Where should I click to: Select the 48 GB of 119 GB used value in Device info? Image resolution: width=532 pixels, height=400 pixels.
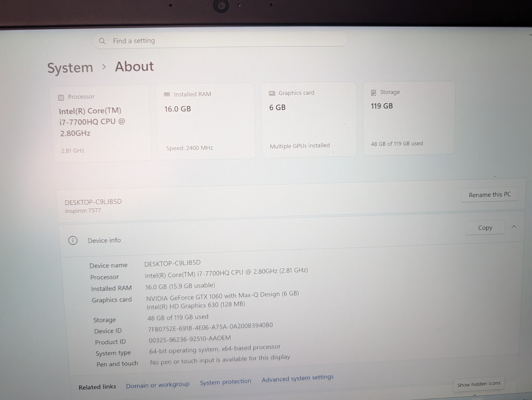click(x=178, y=317)
